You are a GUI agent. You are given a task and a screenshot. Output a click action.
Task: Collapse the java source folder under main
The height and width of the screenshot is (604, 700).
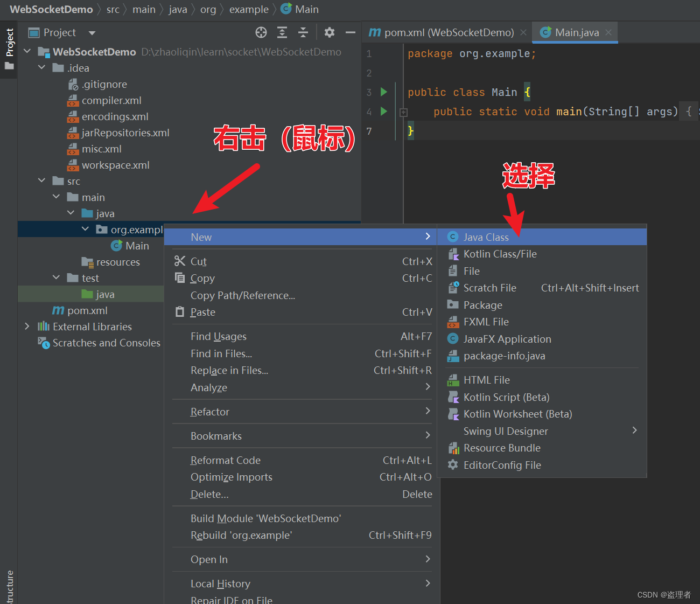[x=71, y=213]
